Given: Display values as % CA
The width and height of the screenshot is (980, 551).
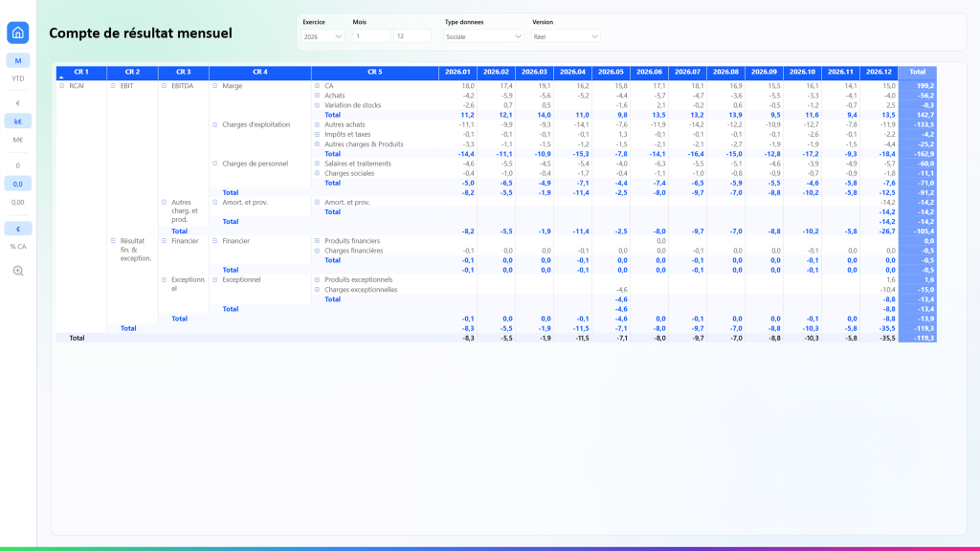Looking at the screenshot, I should (18, 247).
